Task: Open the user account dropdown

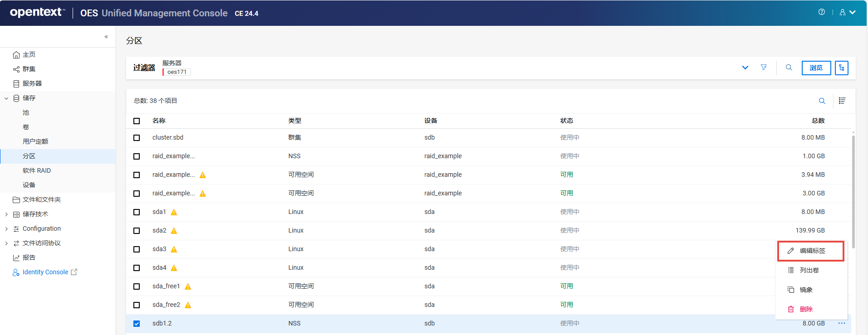Action: (x=847, y=12)
